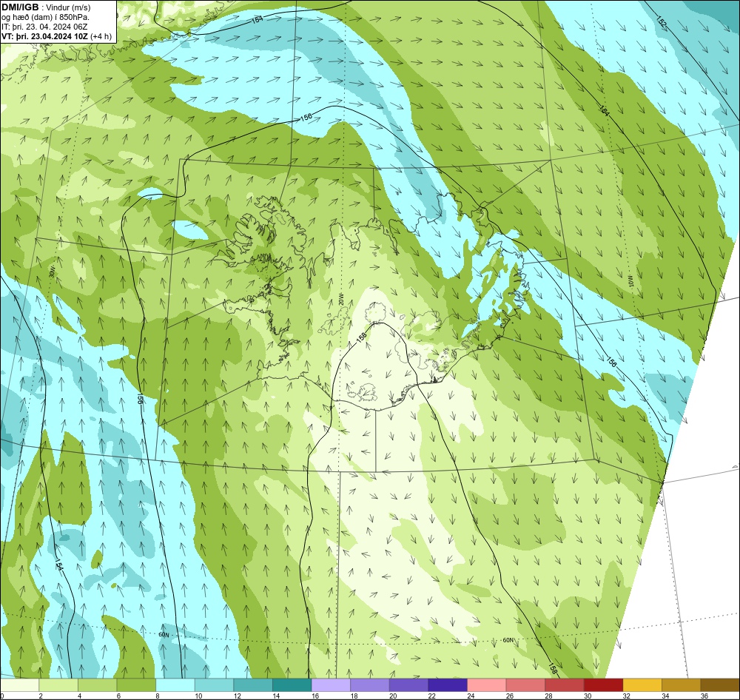Pick the deep indigo swatch between 22 and 24
The image size is (740, 700).
click(448, 685)
